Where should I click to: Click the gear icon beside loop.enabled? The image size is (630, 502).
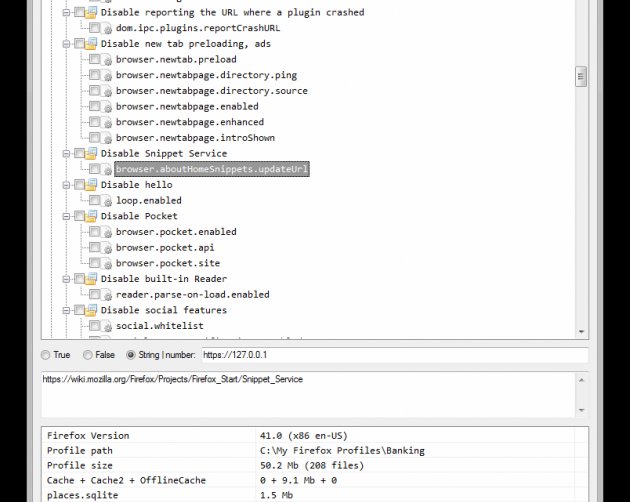[x=107, y=201]
